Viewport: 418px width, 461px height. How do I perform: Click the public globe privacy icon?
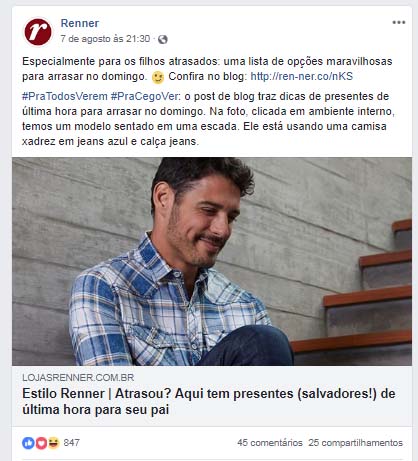pos(163,39)
